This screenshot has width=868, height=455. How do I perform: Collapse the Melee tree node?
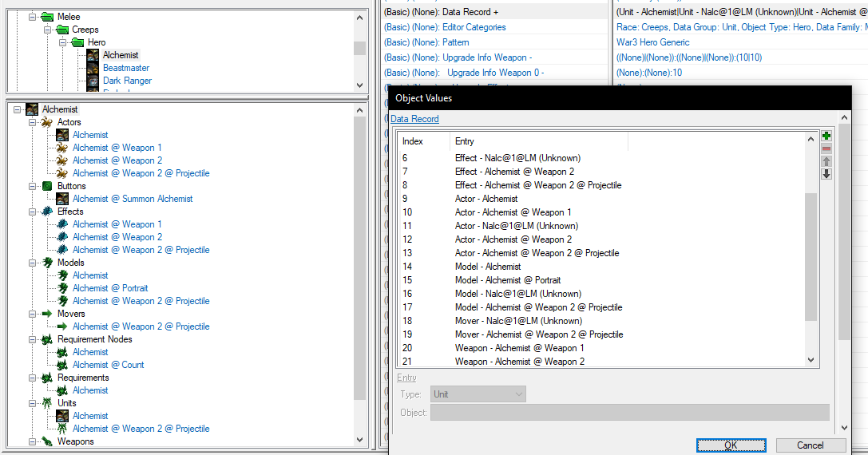tap(32, 17)
